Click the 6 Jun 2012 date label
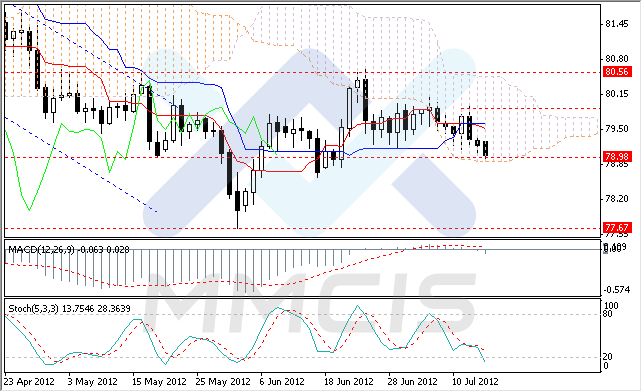642x392 pixels. (x=282, y=382)
